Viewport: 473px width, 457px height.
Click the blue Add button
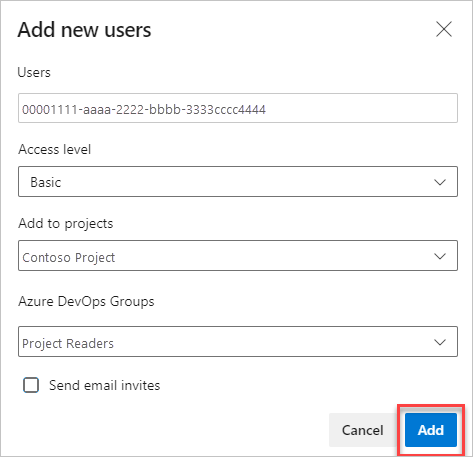[x=431, y=430]
